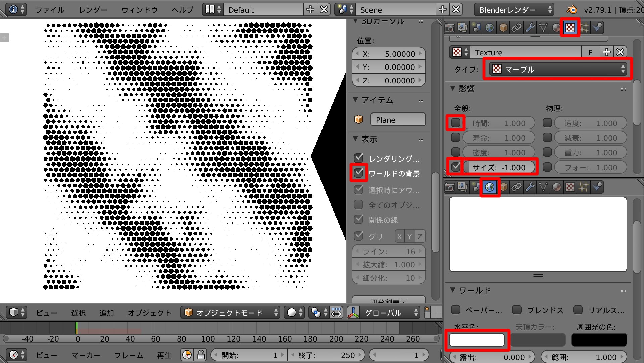The width and height of the screenshot is (644, 363).
Task: Click the Texture name field
Action: tap(526, 52)
